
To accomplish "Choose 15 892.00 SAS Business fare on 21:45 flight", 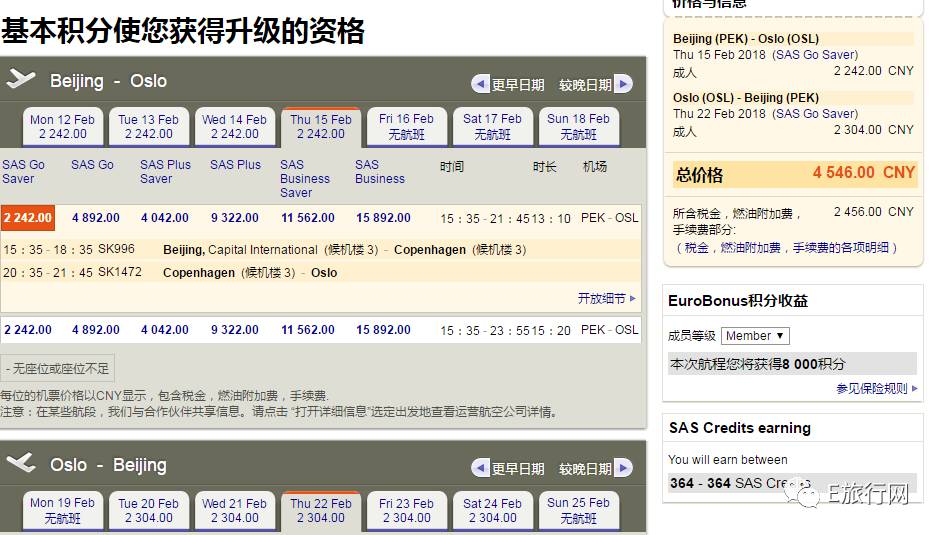I will [384, 218].
